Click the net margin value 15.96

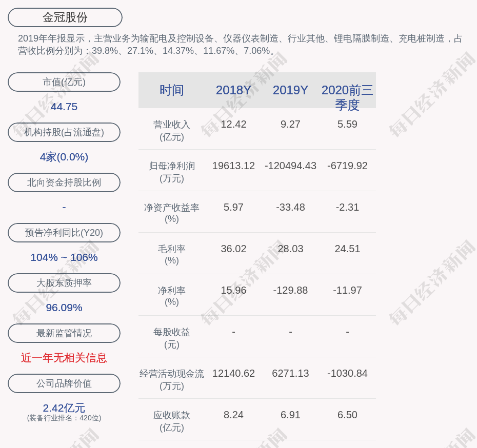(233, 290)
